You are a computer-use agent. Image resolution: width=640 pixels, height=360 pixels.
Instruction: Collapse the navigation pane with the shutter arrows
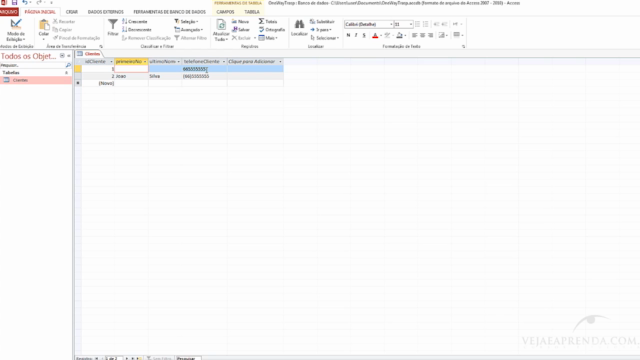point(69,56)
